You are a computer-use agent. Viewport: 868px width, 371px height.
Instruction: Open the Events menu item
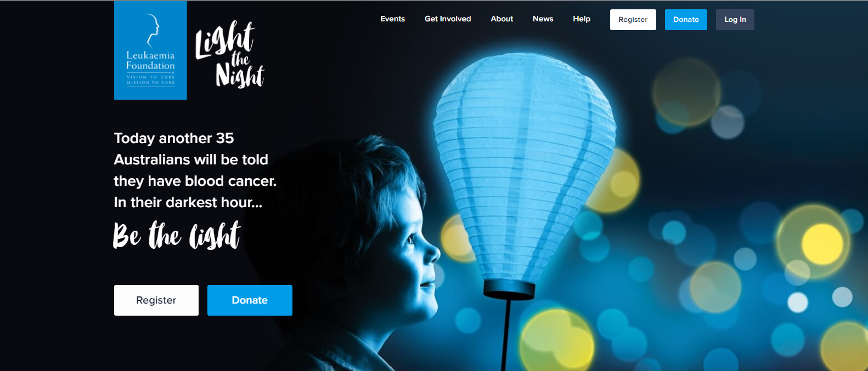tap(392, 19)
